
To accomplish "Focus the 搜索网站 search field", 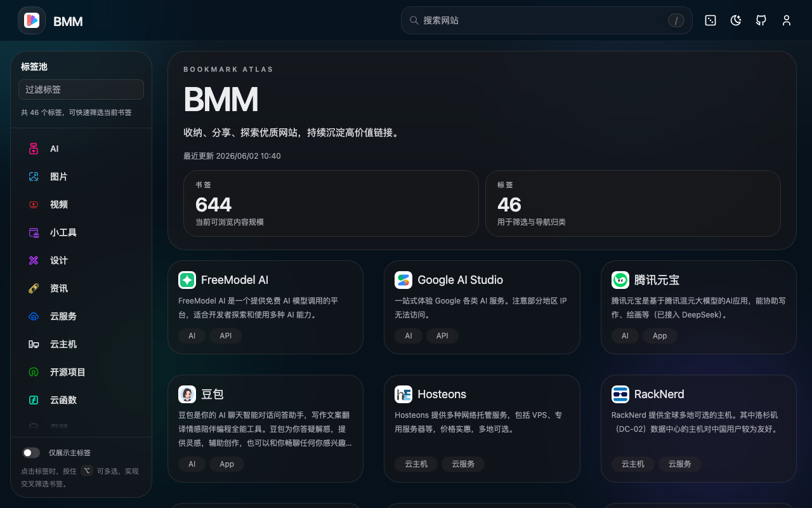I will point(547,20).
